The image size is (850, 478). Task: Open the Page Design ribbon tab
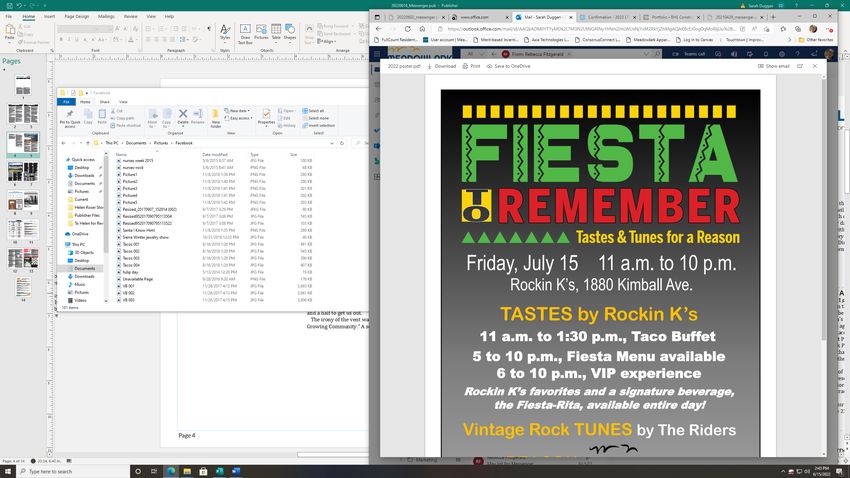(x=76, y=16)
